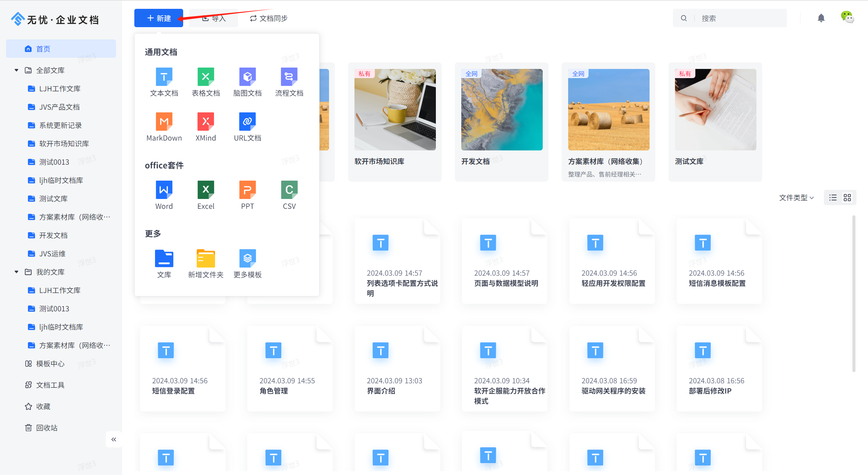
Task: Create a new 脑图文档 mind map
Action: click(x=248, y=83)
